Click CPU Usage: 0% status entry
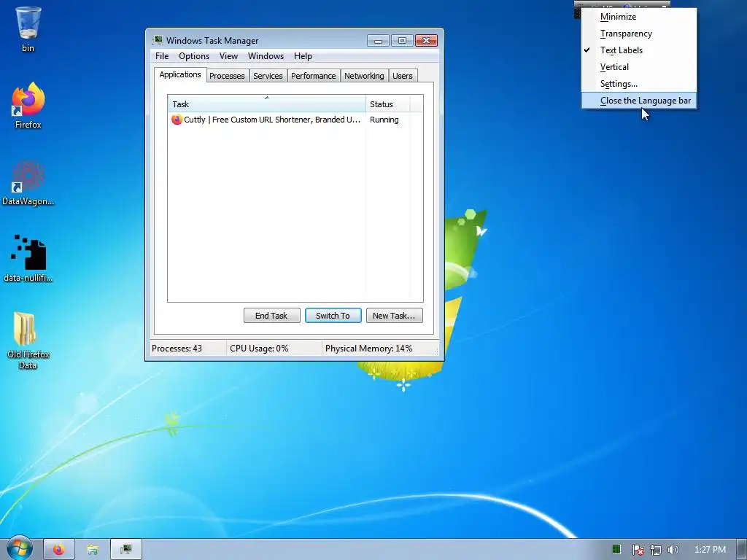This screenshot has height=560, width=747. point(259,348)
